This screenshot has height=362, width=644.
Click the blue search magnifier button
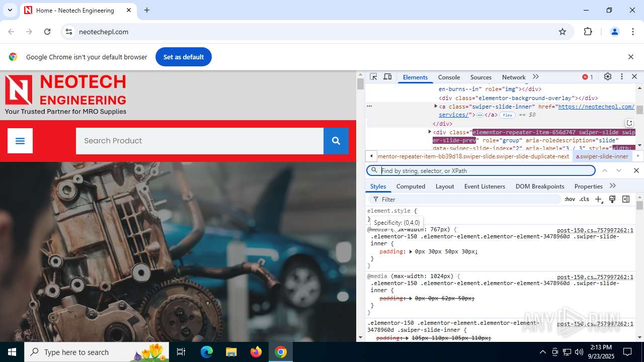pos(336,141)
